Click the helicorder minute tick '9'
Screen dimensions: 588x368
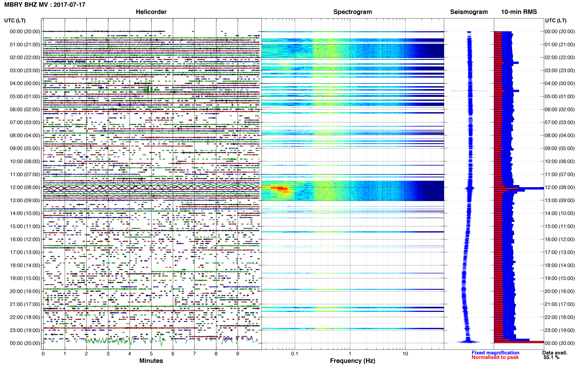coord(238,354)
